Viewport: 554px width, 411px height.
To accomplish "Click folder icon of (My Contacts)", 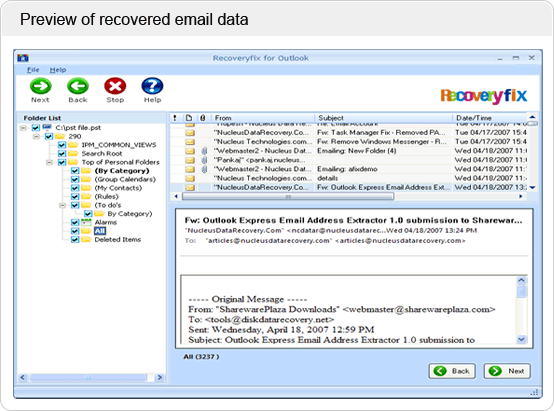I will [86, 188].
